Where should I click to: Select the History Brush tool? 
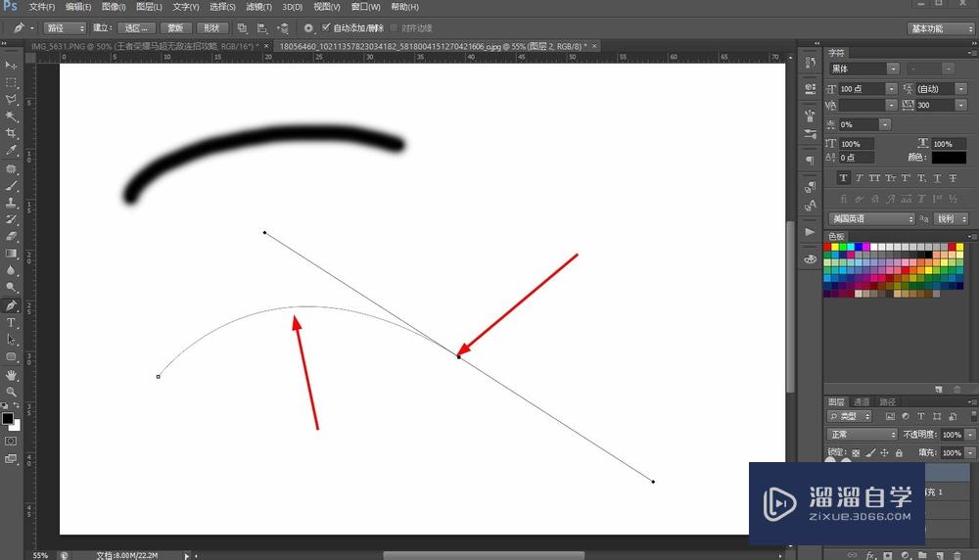pos(11,219)
